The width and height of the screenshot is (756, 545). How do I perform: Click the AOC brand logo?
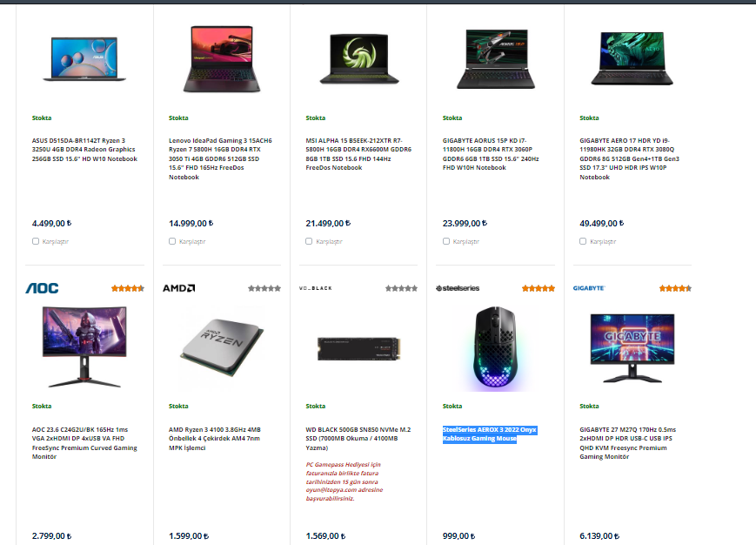pyautogui.click(x=42, y=288)
